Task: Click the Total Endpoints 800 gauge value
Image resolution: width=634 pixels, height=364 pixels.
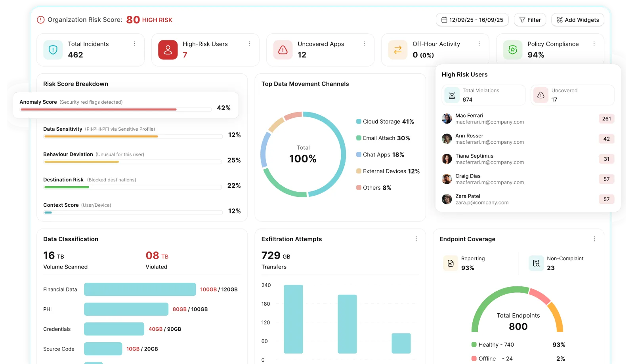Action: [x=518, y=326]
